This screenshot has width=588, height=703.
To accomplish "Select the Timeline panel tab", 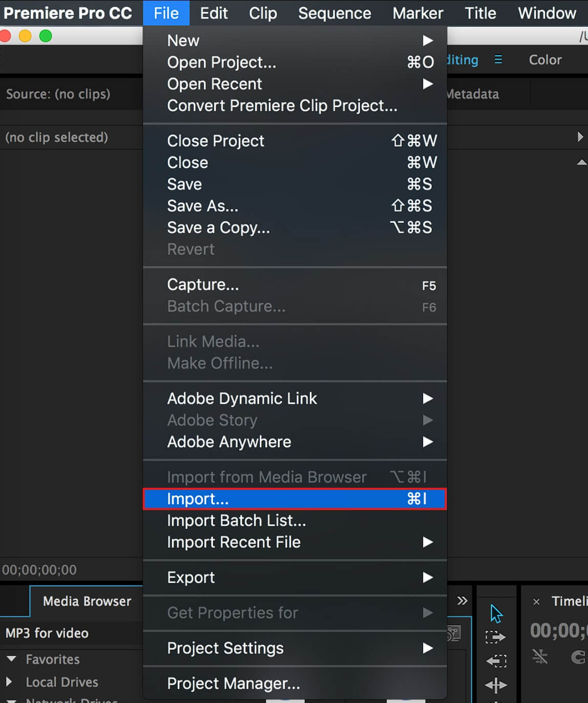I will (569, 601).
